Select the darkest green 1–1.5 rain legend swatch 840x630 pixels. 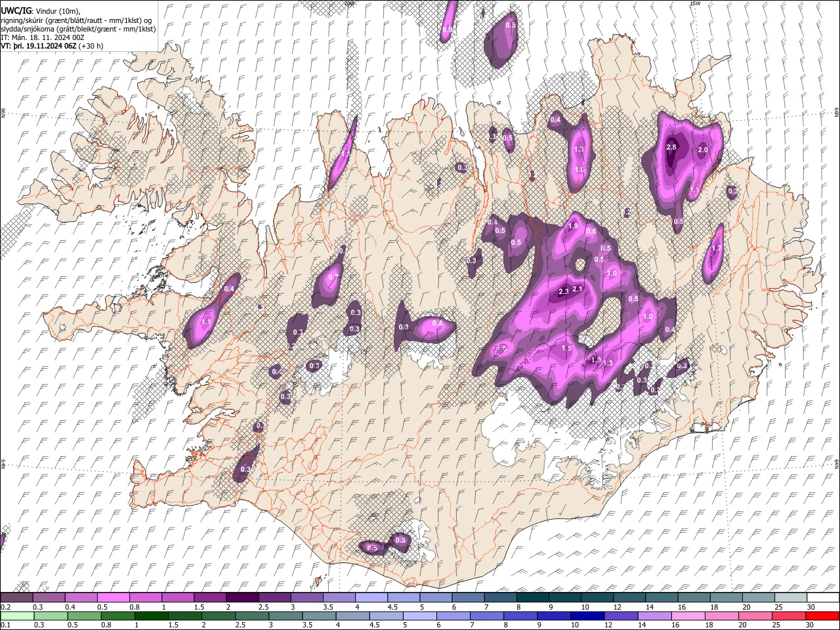(151, 616)
